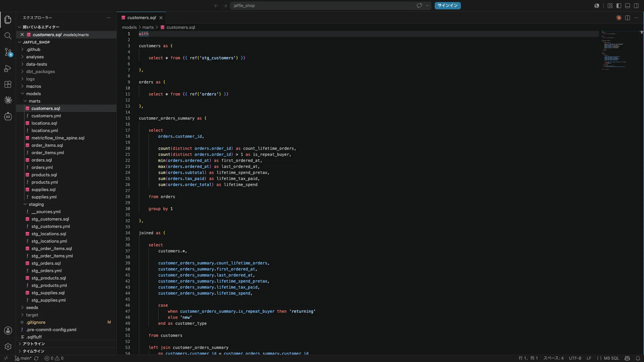Close customers.sql in open editors list
The height and width of the screenshot is (362, 644).
tap(22, 35)
